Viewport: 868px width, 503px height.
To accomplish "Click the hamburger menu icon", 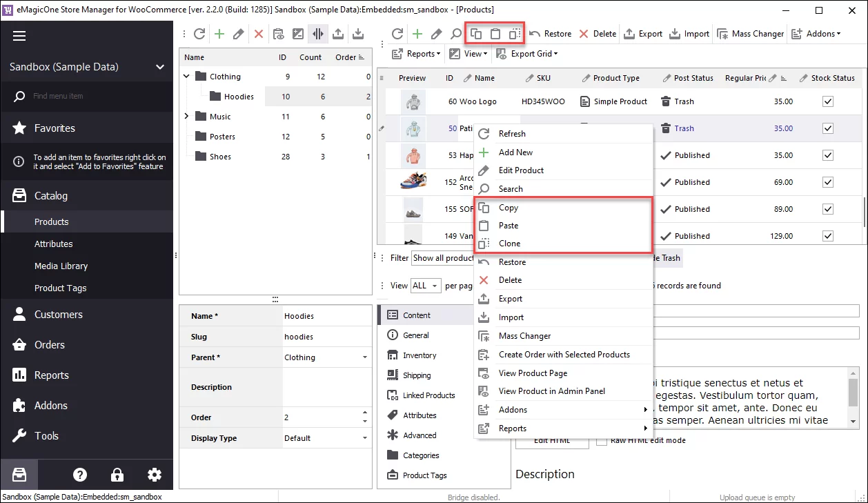I will [x=19, y=37].
